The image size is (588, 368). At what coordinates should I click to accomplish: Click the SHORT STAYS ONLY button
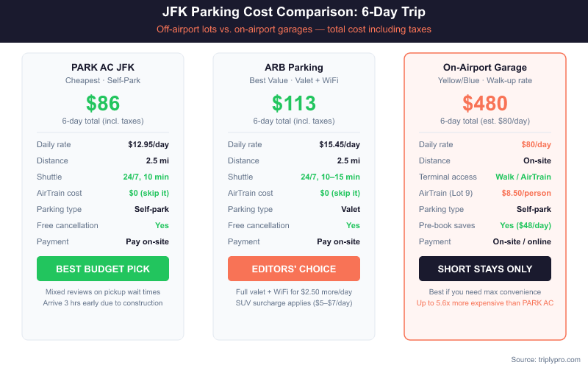click(x=485, y=269)
